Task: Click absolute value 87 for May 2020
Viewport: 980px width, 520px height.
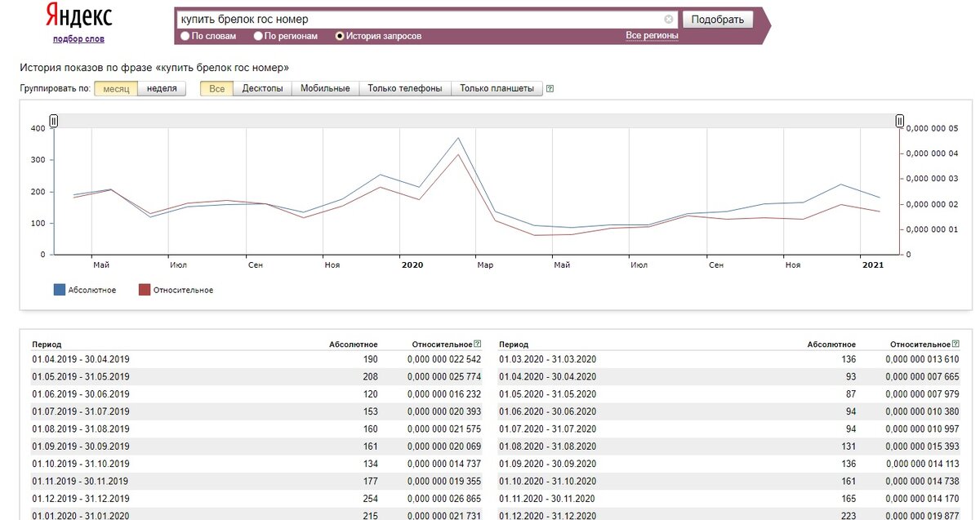Action: pyautogui.click(x=851, y=394)
